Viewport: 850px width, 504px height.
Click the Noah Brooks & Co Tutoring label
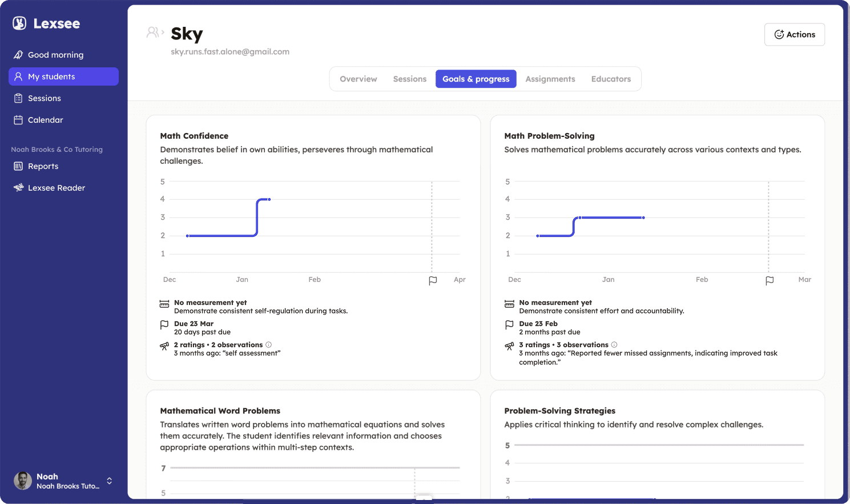coord(57,150)
